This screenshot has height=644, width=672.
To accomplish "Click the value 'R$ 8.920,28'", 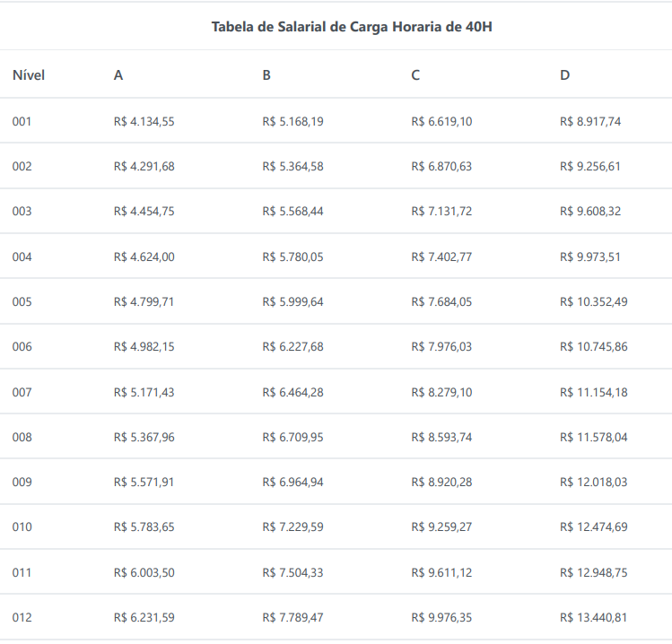I will (x=441, y=482).
